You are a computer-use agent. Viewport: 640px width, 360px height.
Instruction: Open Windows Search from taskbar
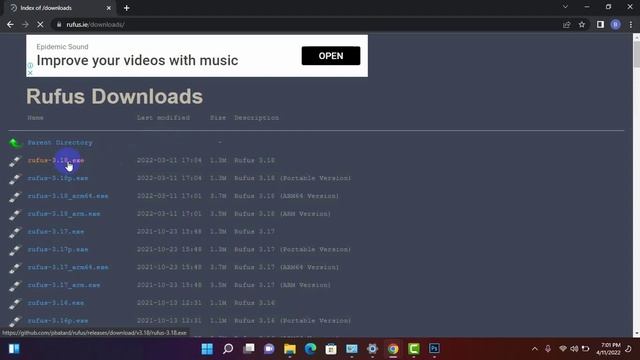(x=228, y=349)
